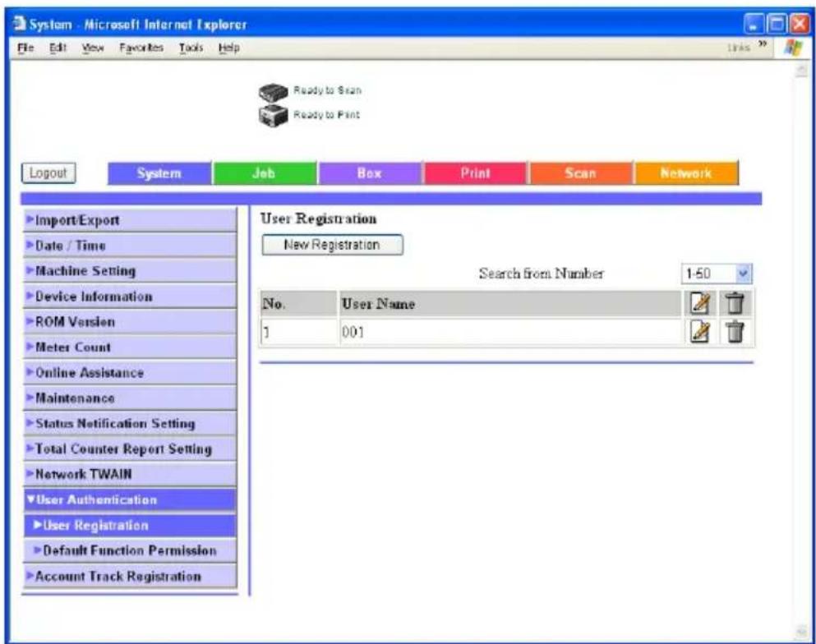Click the Logout button
Screen dimensions: 816x644
click(x=48, y=172)
